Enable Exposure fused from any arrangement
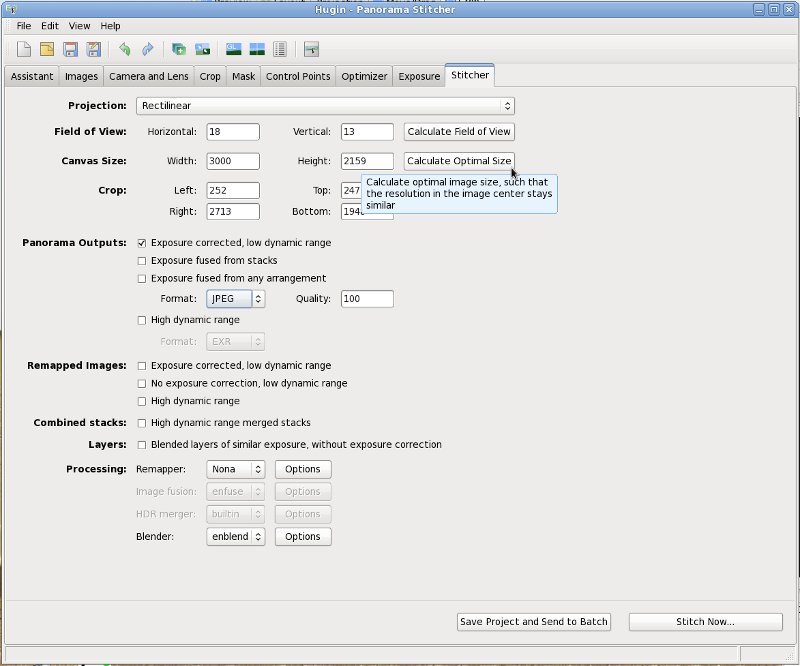Screen dimensions: 800x666 [142, 279]
